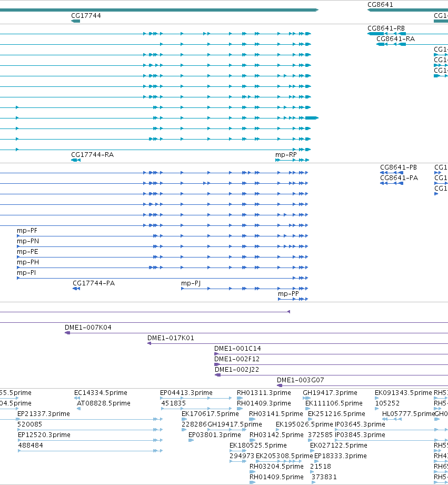Open the EP03801.3prime EST
The height and width of the screenshot is (485, 448).
click(215, 435)
